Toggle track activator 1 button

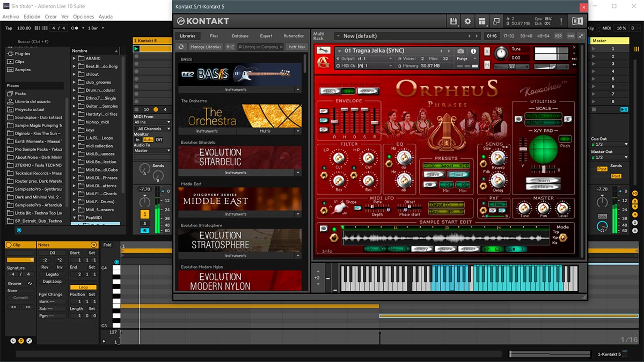144,214
